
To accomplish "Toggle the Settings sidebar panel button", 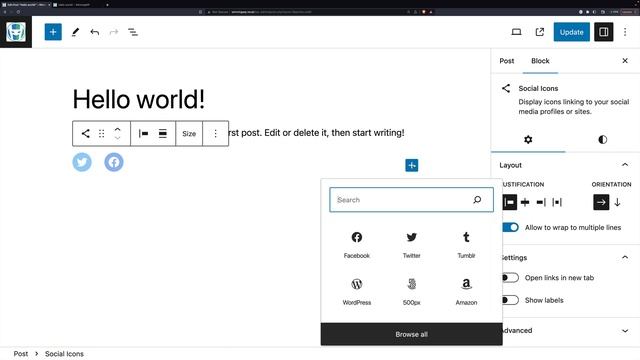I will pyautogui.click(x=604, y=32).
